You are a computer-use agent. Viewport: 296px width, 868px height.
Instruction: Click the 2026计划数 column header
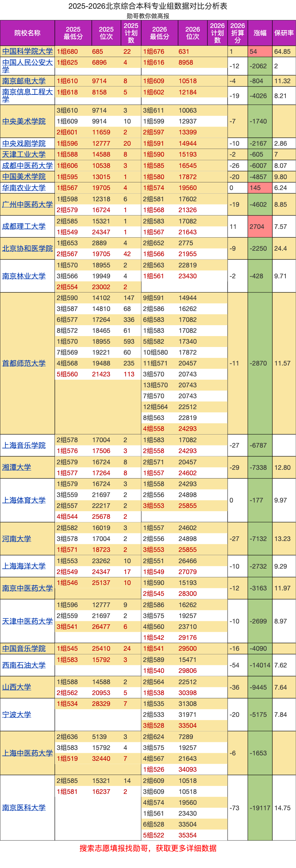tap(217, 33)
